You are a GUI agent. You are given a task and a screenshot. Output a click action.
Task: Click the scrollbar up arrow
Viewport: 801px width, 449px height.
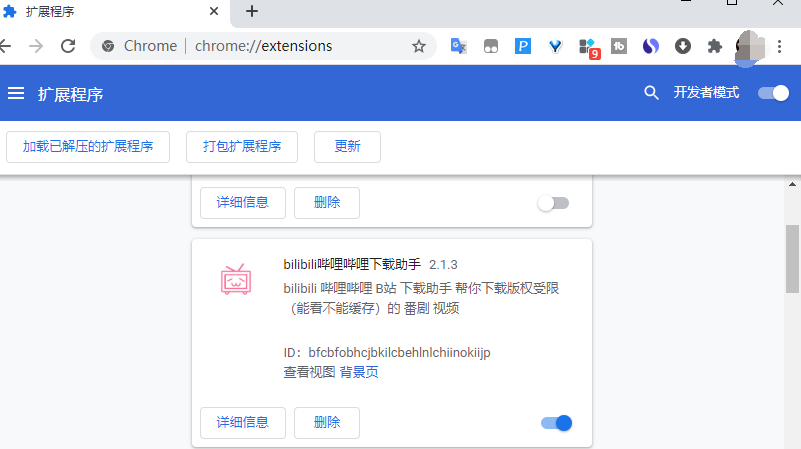point(792,184)
